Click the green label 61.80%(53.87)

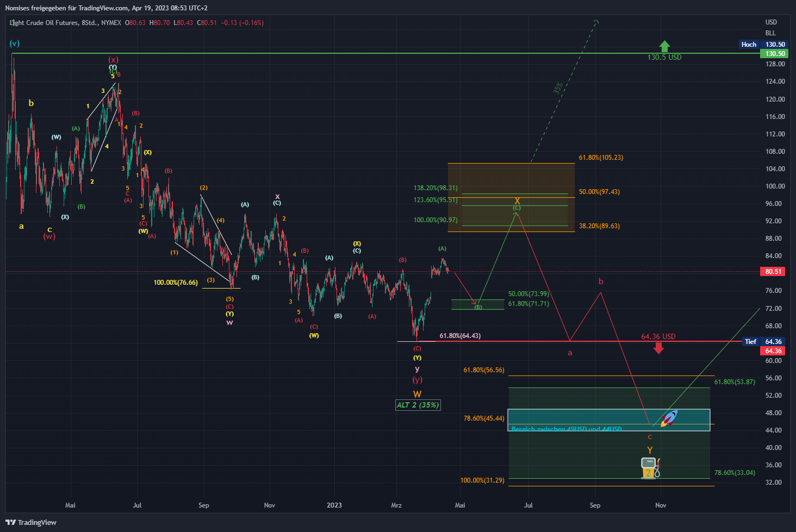tap(735, 382)
